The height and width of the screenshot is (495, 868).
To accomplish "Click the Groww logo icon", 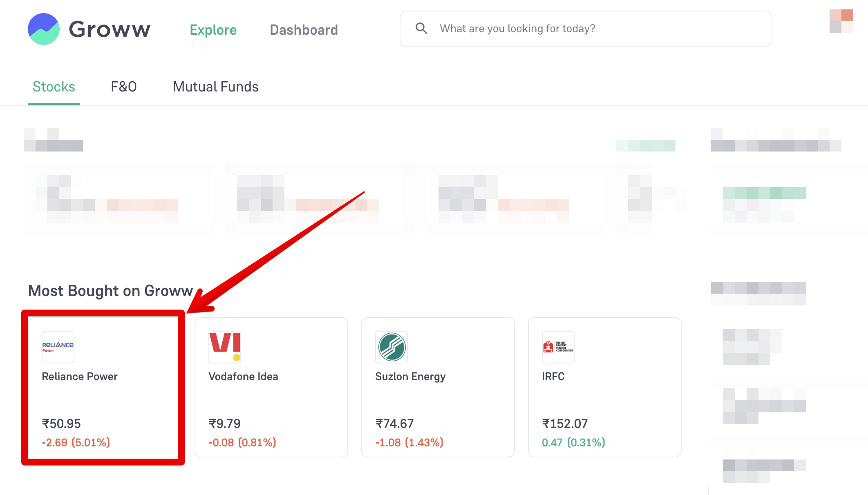I will [x=44, y=29].
